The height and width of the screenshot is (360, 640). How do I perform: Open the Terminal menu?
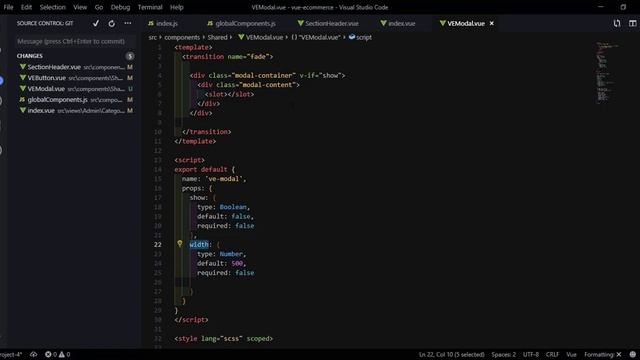pyautogui.click(x=150, y=7)
